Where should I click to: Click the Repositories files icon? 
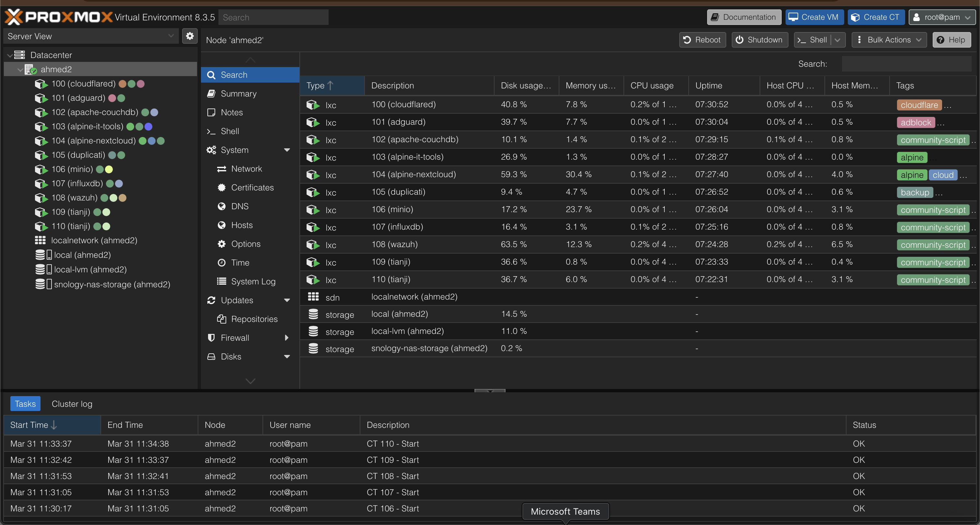pyautogui.click(x=221, y=319)
